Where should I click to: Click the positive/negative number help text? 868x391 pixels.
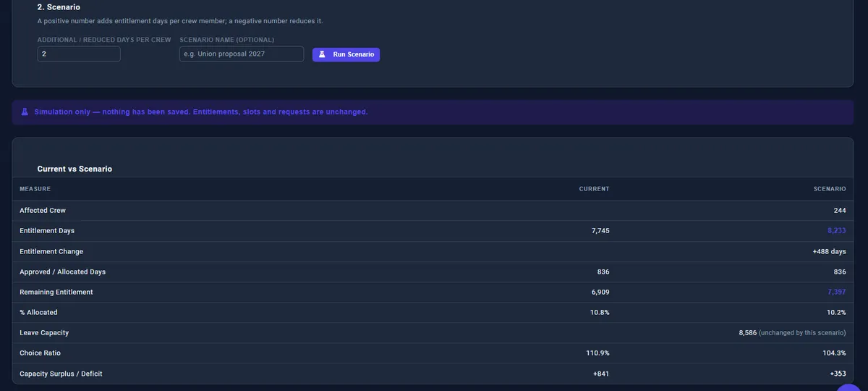coord(180,21)
